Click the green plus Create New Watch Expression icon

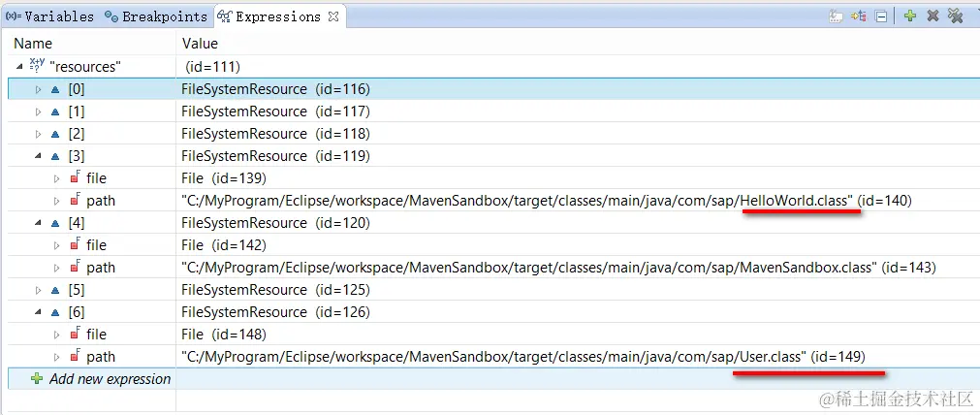click(910, 16)
